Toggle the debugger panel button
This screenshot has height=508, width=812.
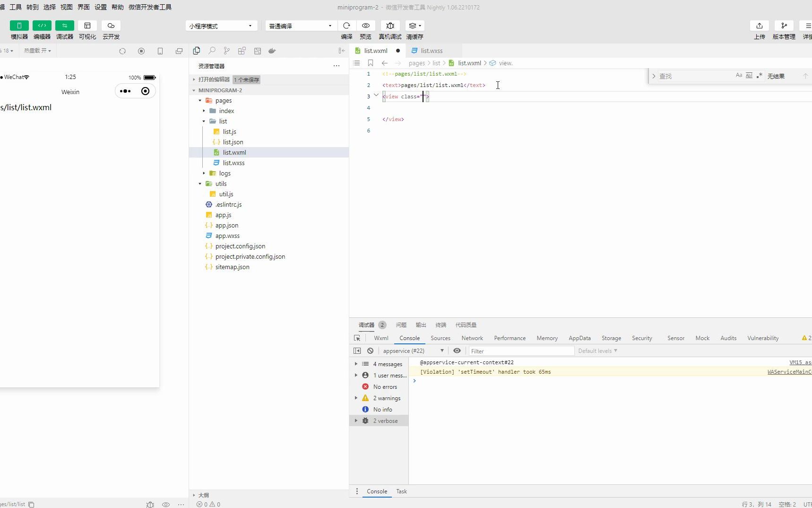[65, 26]
